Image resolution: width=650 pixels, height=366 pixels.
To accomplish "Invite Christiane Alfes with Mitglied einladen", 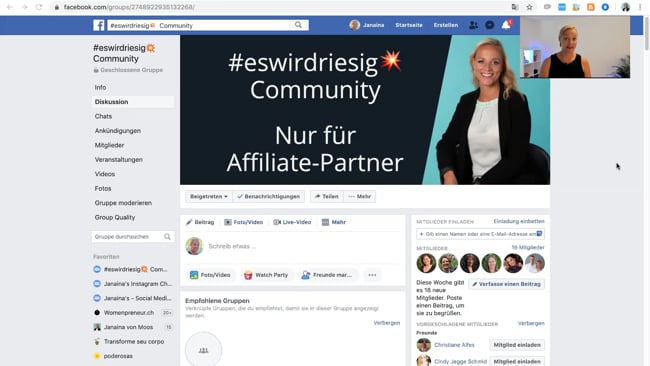I will point(517,345).
